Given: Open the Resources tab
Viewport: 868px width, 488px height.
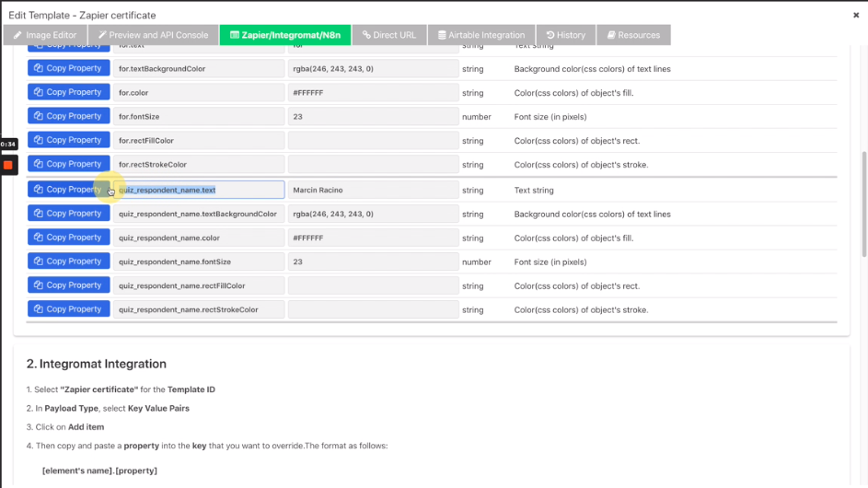Looking at the screenshot, I should (x=633, y=35).
